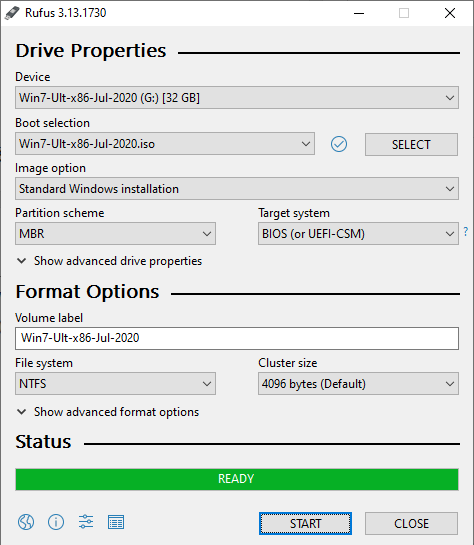
Task: Open the Device dropdown
Action: point(237,98)
